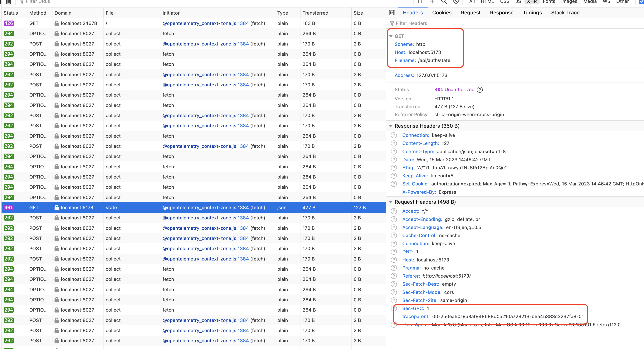The width and height of the screenshot is (644, 349).
Task: Click the 401 Unauthorized status help icon
Action: click(x=480, y=90)
